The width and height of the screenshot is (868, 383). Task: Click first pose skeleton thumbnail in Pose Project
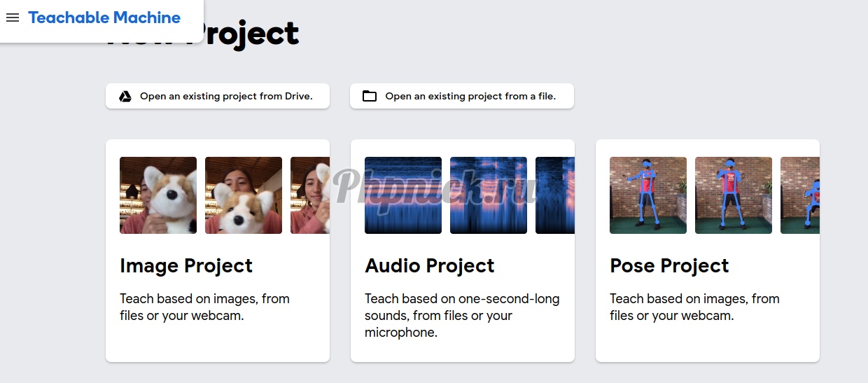(x=648, y=195)
